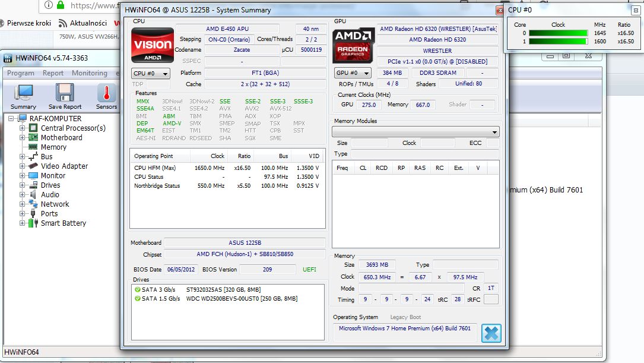The image size is (644, 363).
Task: Collapse the RAF-KOMPUTER tree root
Action: (11, 118)
